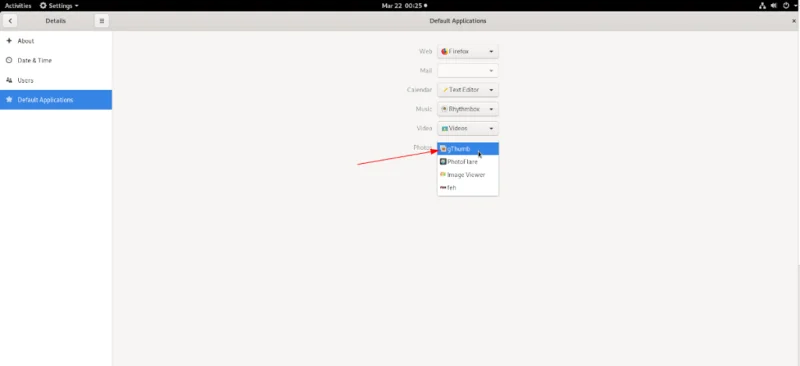Click the Text Editor pencil icon
800x366 pixels.
pos(445,90)
